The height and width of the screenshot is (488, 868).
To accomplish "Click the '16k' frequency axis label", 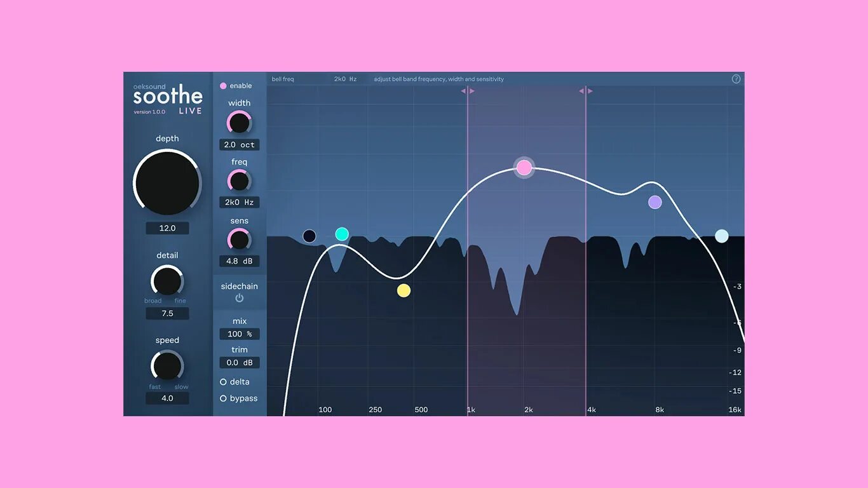I will [735, 410].
